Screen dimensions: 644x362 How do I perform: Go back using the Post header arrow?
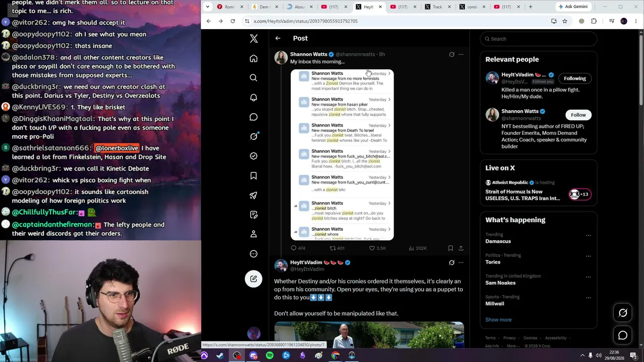[x=278, y=38]
